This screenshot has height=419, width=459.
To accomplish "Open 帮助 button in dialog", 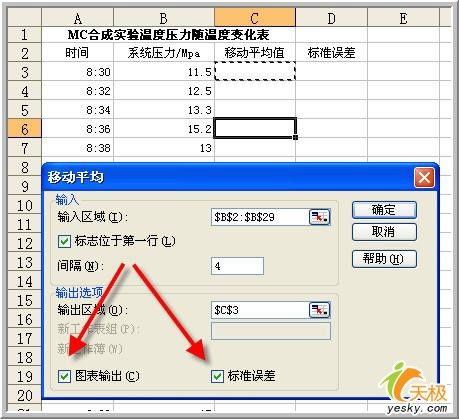I will click(384, 259).
